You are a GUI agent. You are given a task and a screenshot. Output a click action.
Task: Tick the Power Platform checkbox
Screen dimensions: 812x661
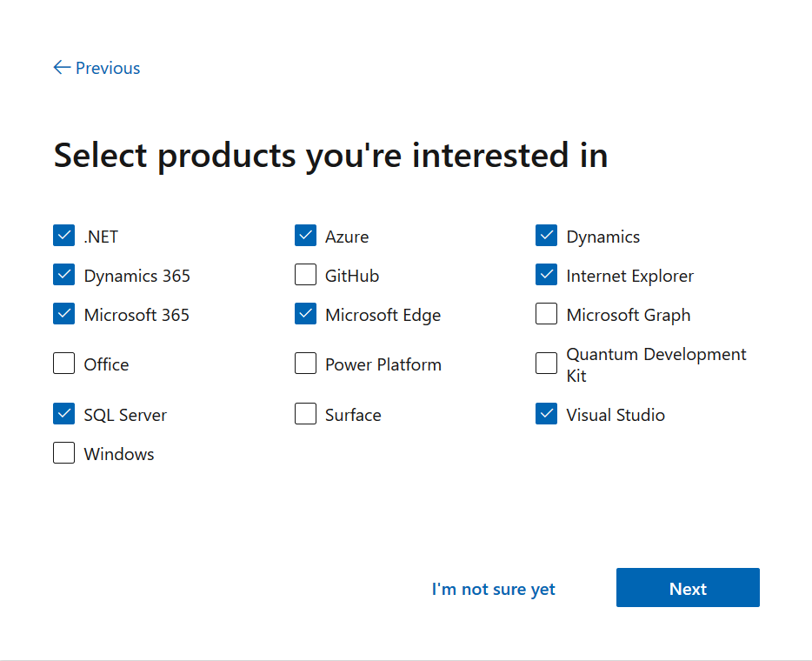(305, 364)
